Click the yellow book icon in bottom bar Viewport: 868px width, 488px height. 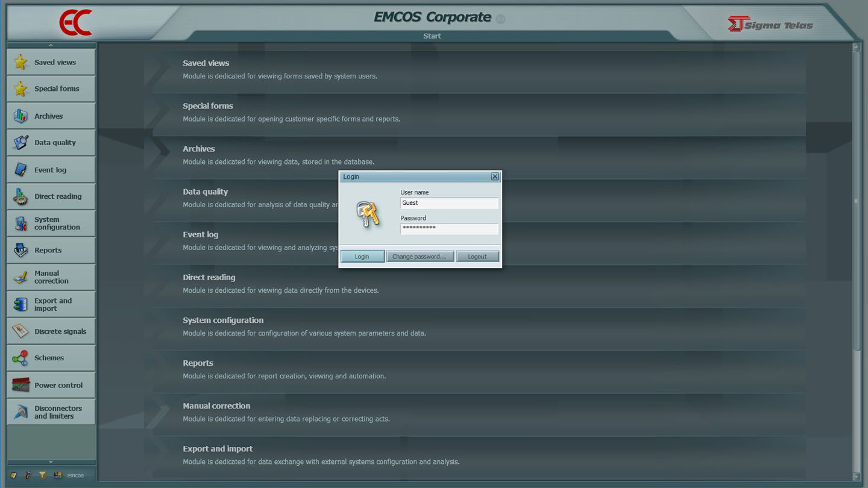(13, 475)
